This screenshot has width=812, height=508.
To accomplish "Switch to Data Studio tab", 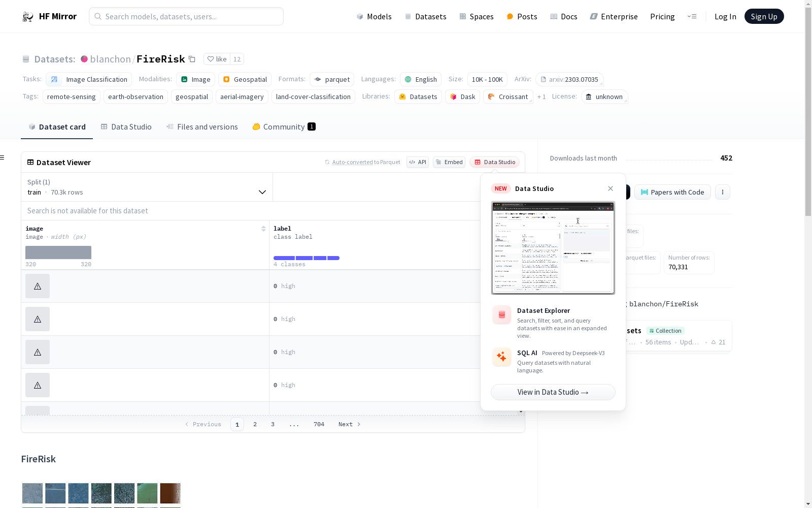I will pyautogui.click(x=126, y=127).
